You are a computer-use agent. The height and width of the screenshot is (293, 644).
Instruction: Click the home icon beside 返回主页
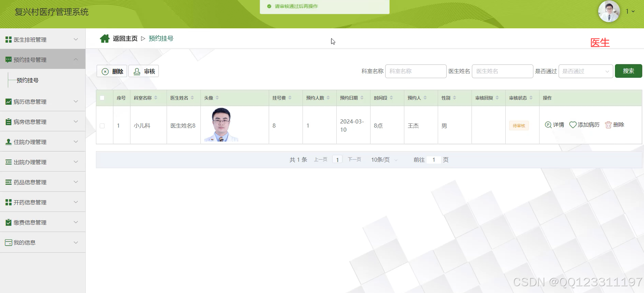point(104,39)
